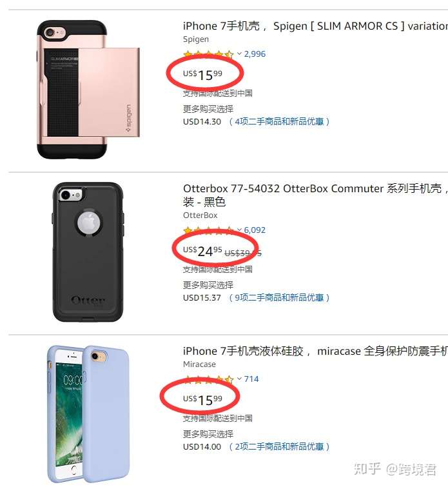This screenshot has width=448, height=487.
Task: Open the blue Miracase silicone case image
Action: [88, 415]
